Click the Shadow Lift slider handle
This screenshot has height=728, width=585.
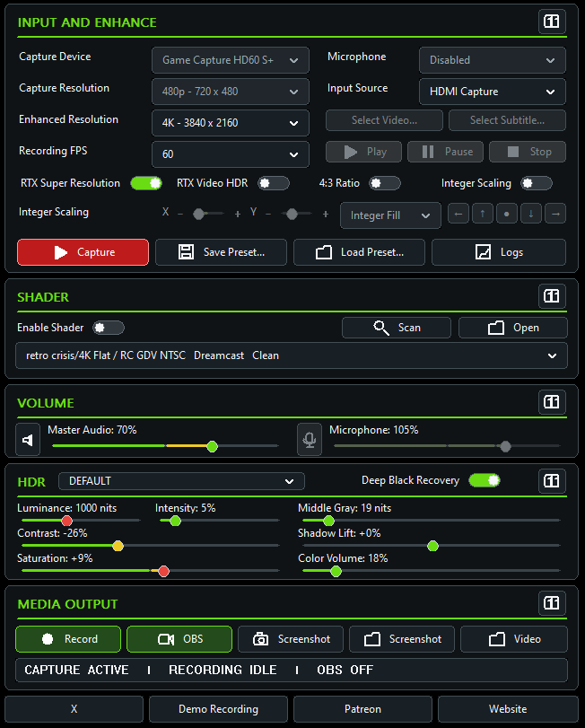pos(432,546)
